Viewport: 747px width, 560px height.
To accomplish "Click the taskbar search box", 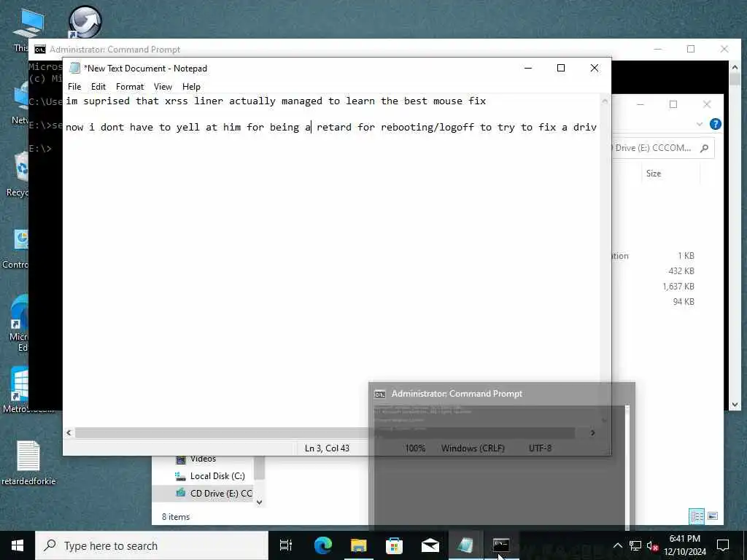I will 152,545.
